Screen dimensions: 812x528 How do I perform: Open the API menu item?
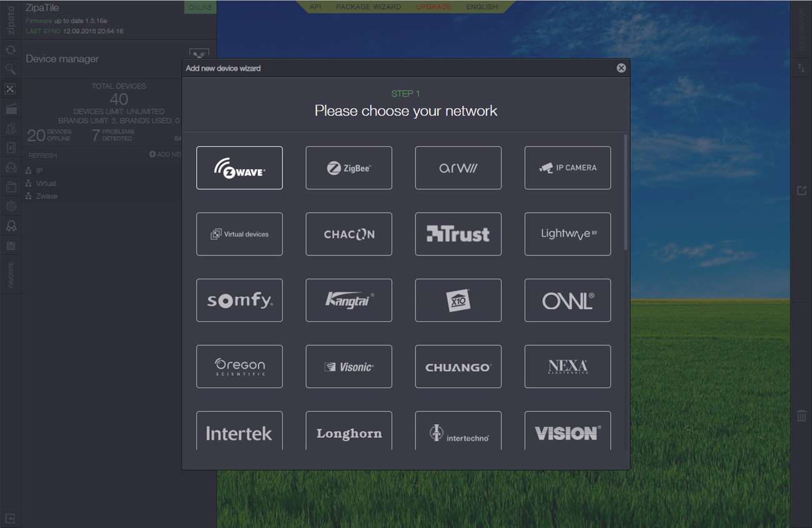(x=315, y=6)
